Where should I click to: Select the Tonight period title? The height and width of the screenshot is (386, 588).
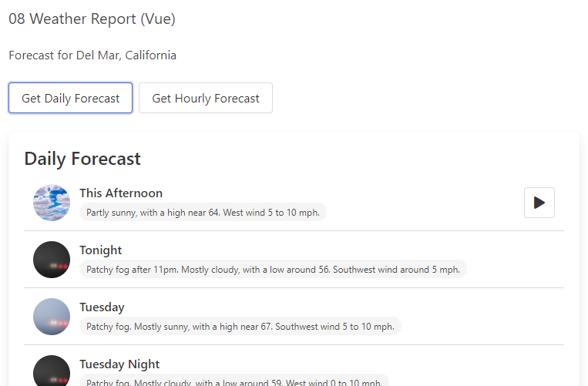101,250
